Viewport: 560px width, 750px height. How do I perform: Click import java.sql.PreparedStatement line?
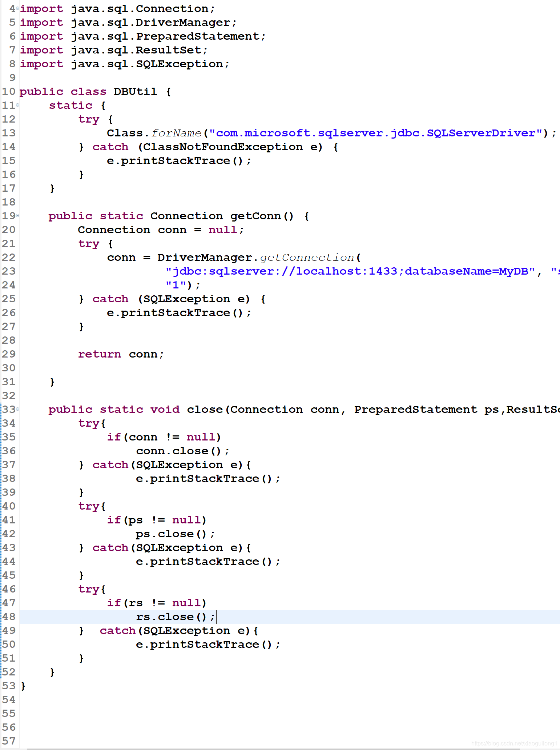[x=143, y=36]
